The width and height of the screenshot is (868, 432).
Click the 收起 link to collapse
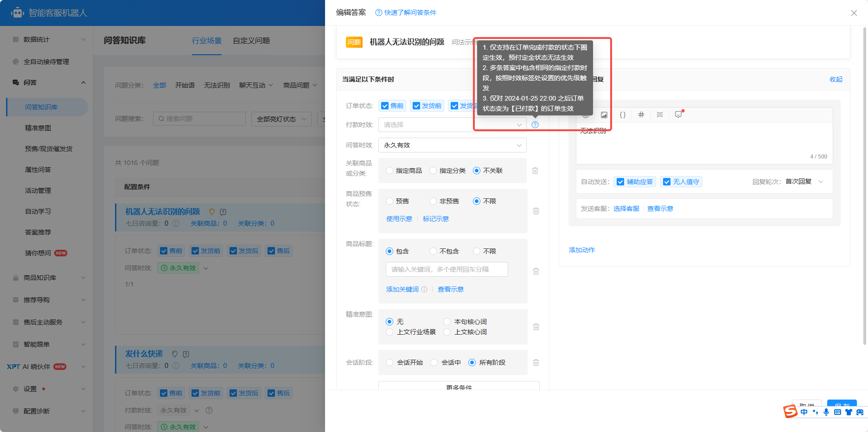point(836,79)
